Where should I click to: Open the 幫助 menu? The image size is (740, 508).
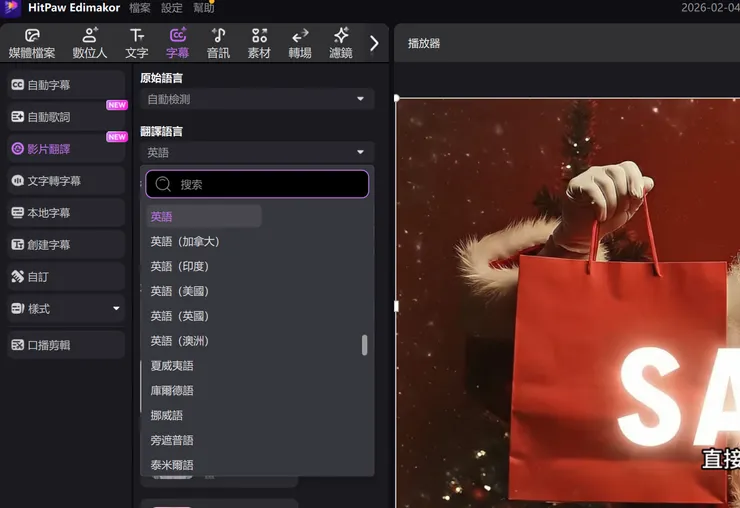point(204,8)
